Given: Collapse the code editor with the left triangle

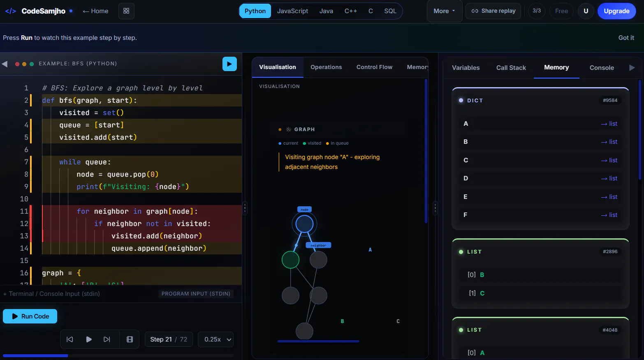Looking at the screenshot, I should 5,64.
